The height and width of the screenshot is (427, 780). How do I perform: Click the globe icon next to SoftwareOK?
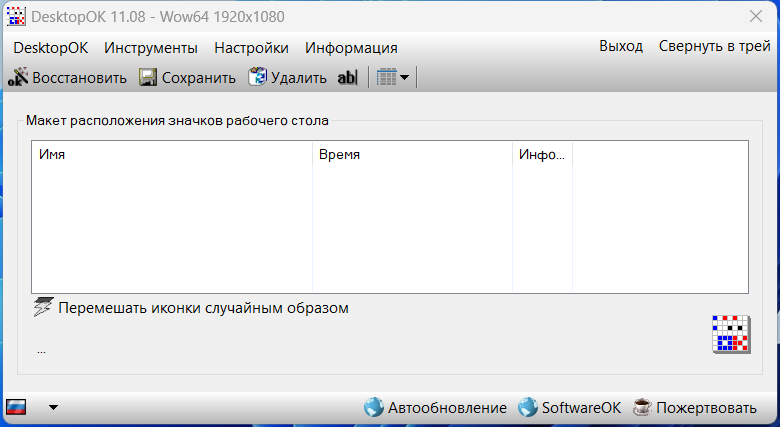pos(528,407)
